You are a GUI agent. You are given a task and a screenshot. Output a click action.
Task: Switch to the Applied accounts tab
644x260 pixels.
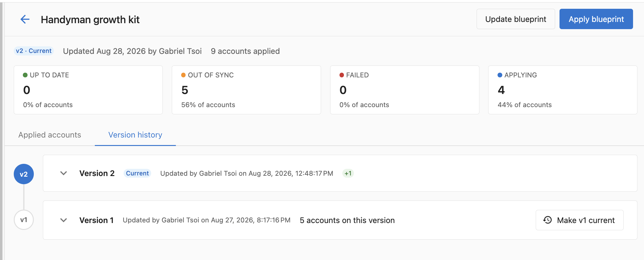point(50,135)
